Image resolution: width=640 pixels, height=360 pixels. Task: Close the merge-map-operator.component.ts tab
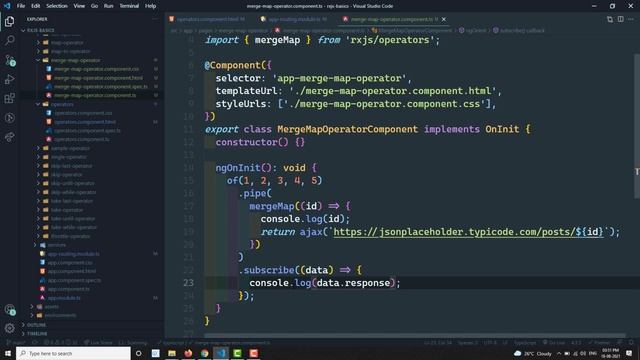coord(444,19)
